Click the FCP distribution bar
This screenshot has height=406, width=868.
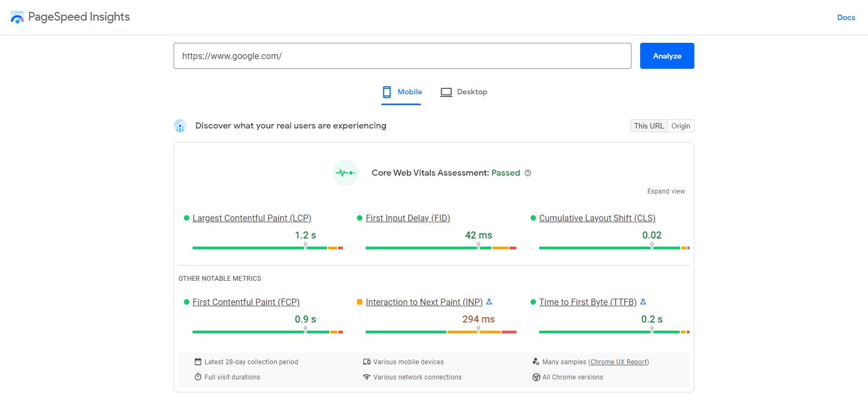267,332
